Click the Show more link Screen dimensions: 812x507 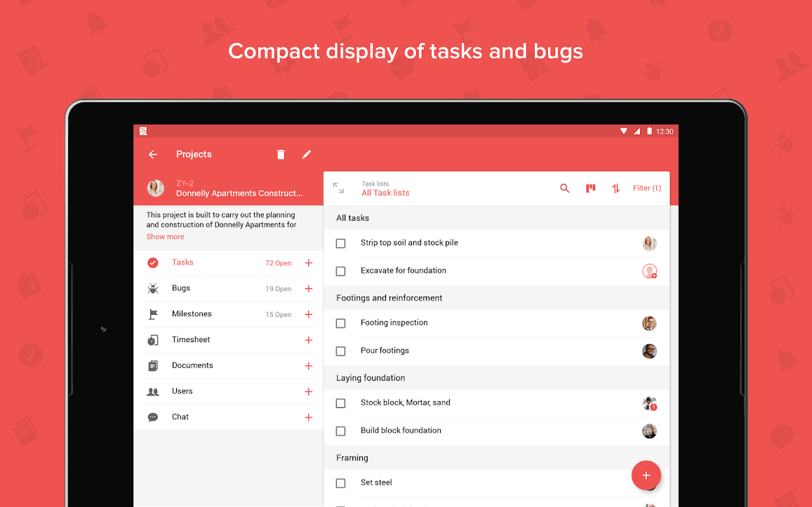click(x=165, y=236)
